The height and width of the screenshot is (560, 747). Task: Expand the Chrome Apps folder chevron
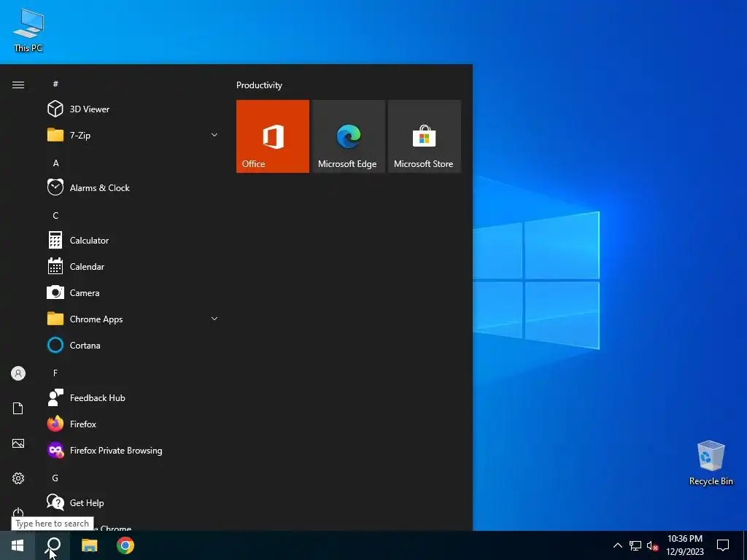click(x=214, y=319)
